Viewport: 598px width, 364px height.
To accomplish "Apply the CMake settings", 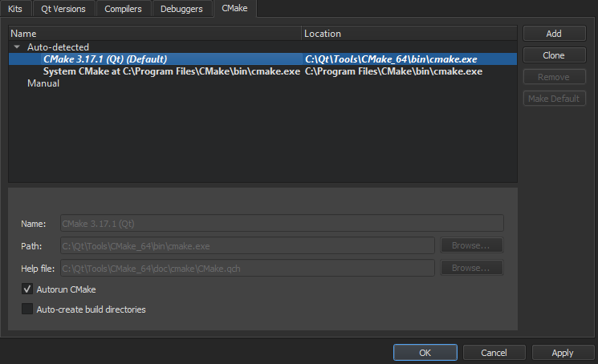I will click(563, 353).
